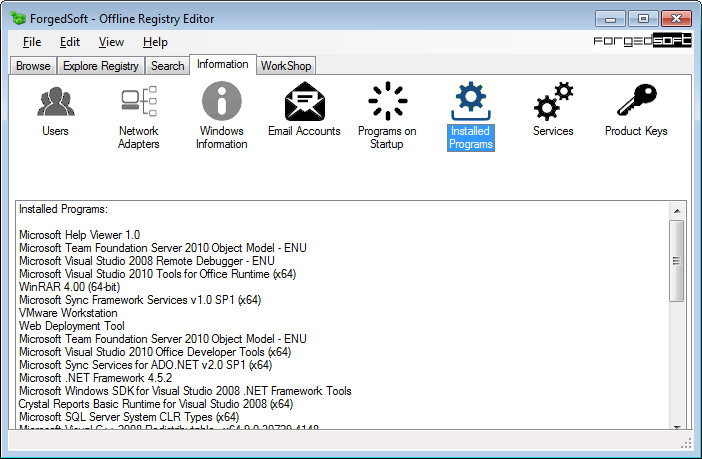702x459 pixels.
Task: Select the Installed Programs gear icon
Action: [x=471, y=101]
